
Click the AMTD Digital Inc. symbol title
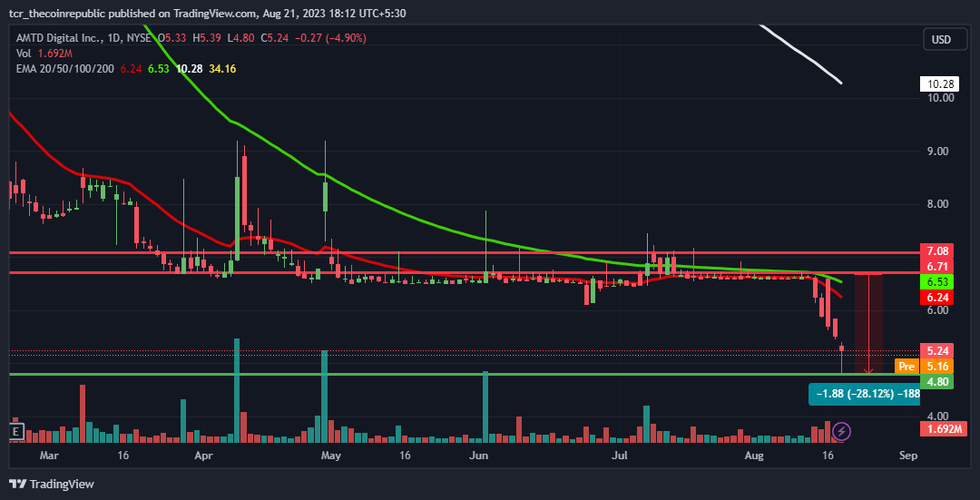click(57, 38)
